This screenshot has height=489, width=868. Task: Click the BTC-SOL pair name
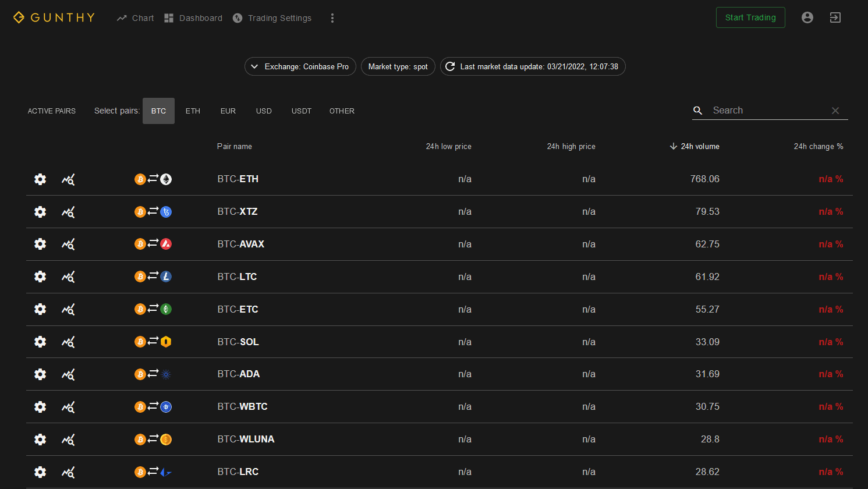click(x=238, y=342)
